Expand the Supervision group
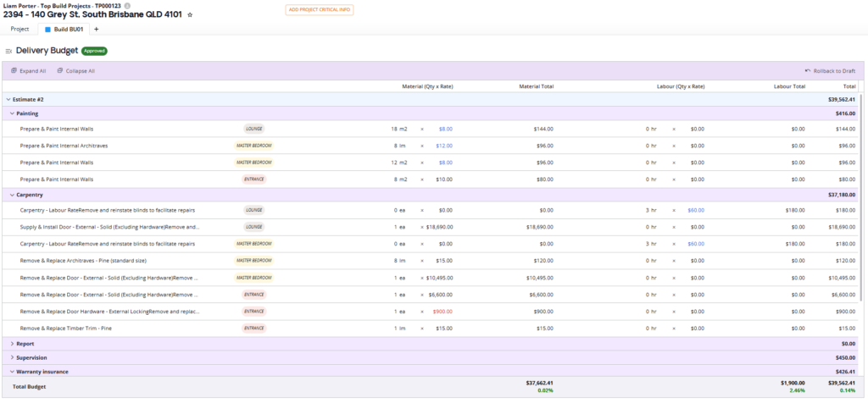The image size is (868, 403). click(x=12, y=357)
